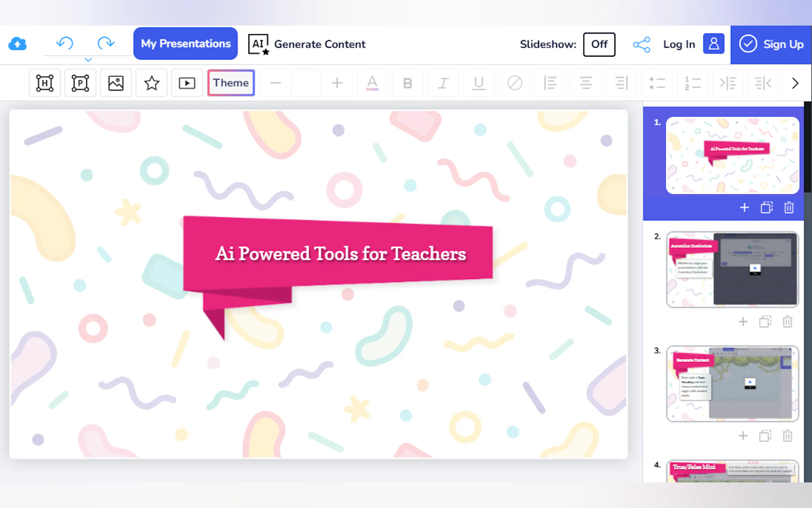Insert a video with play icon

[x=187, y=83]
